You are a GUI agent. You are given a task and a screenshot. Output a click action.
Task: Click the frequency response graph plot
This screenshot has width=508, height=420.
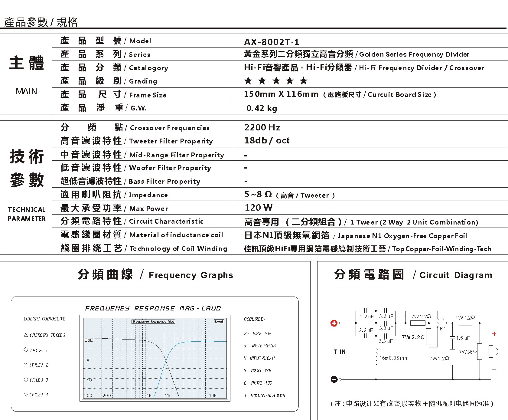[155, 358]
